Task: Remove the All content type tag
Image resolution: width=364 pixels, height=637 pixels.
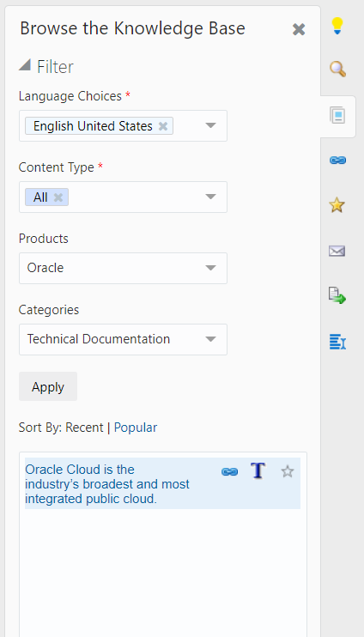Action: click(x=58, y=197)
